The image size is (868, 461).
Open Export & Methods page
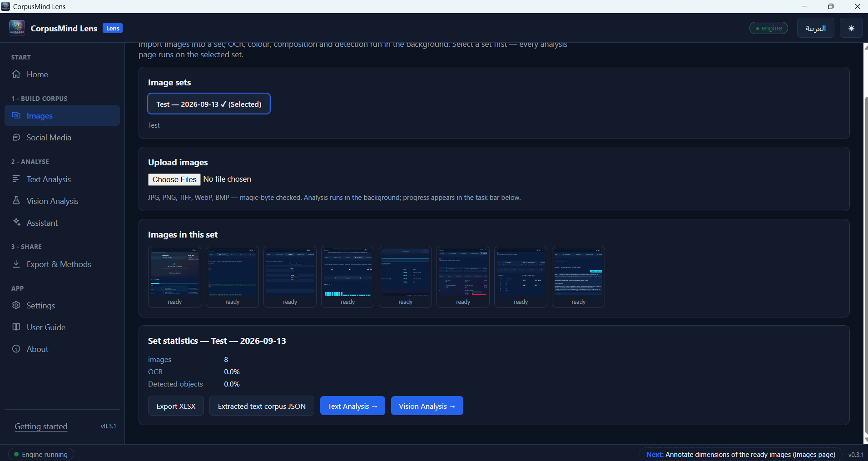click(x=62, y=264)
